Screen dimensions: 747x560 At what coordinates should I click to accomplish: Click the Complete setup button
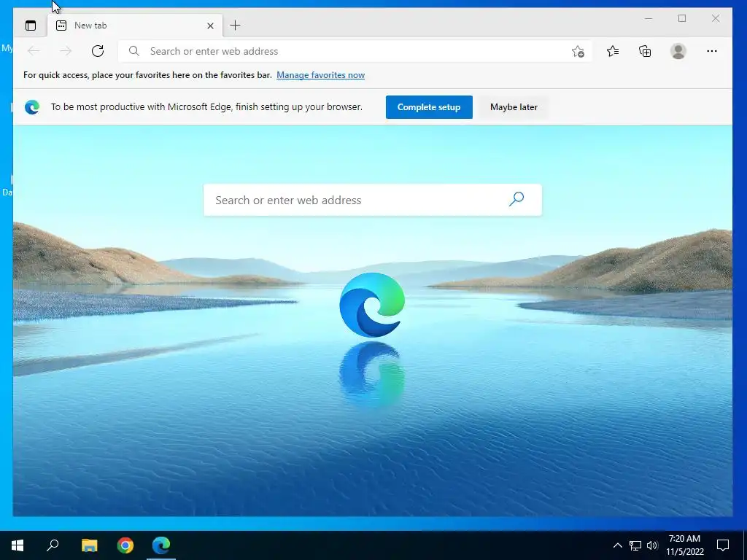pos(429,107)
